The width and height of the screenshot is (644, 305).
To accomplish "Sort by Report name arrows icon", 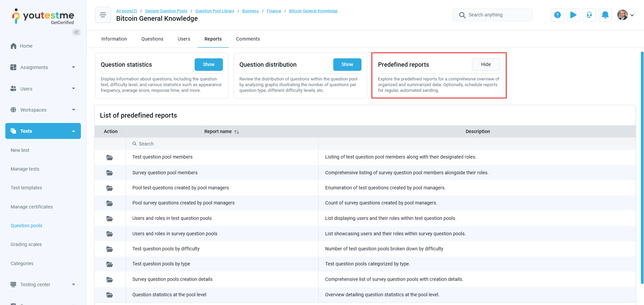I will 236,132.
